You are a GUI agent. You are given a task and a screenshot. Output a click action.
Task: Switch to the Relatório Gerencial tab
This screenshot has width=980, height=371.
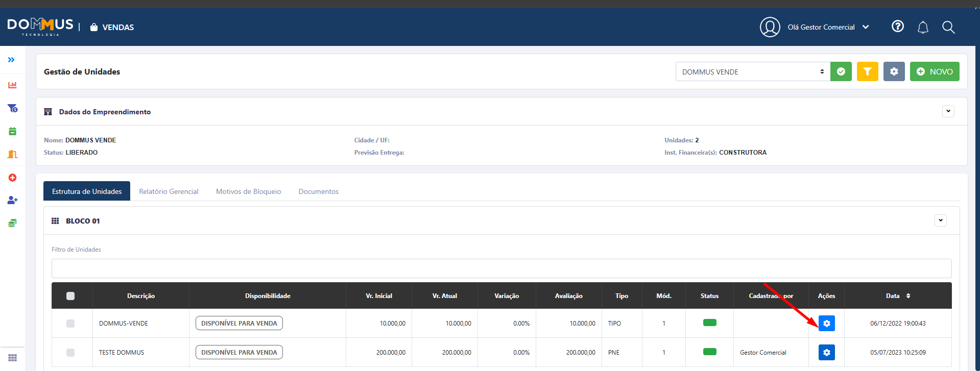[169, 191]
